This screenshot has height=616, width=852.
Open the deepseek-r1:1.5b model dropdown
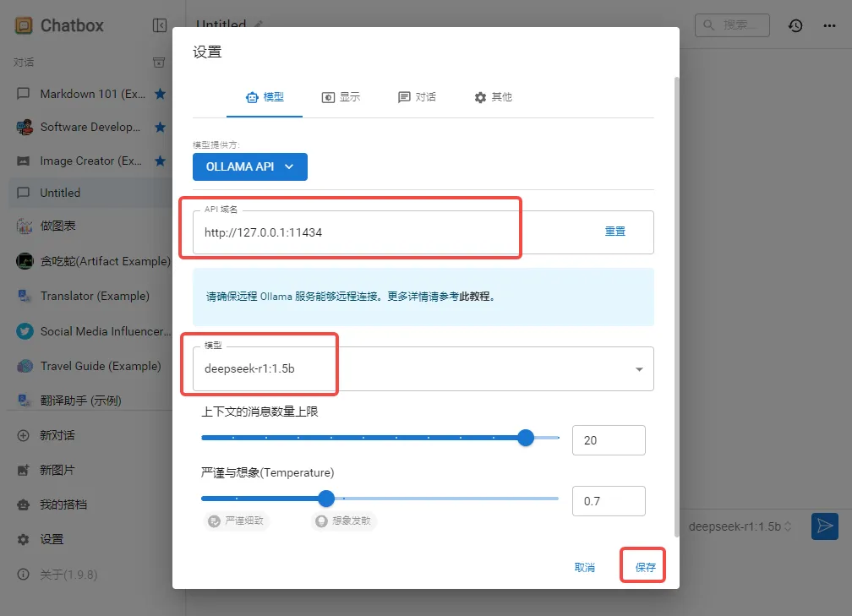tap(638, 369)
